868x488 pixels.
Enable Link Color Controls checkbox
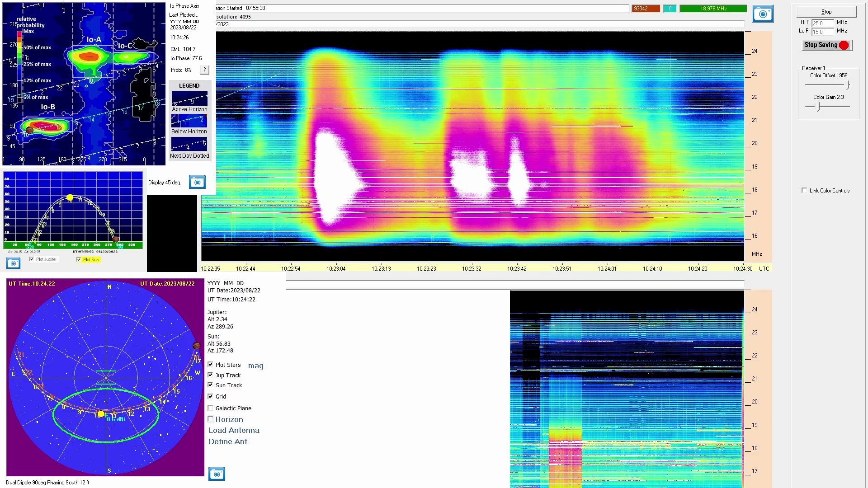point(804,190)
